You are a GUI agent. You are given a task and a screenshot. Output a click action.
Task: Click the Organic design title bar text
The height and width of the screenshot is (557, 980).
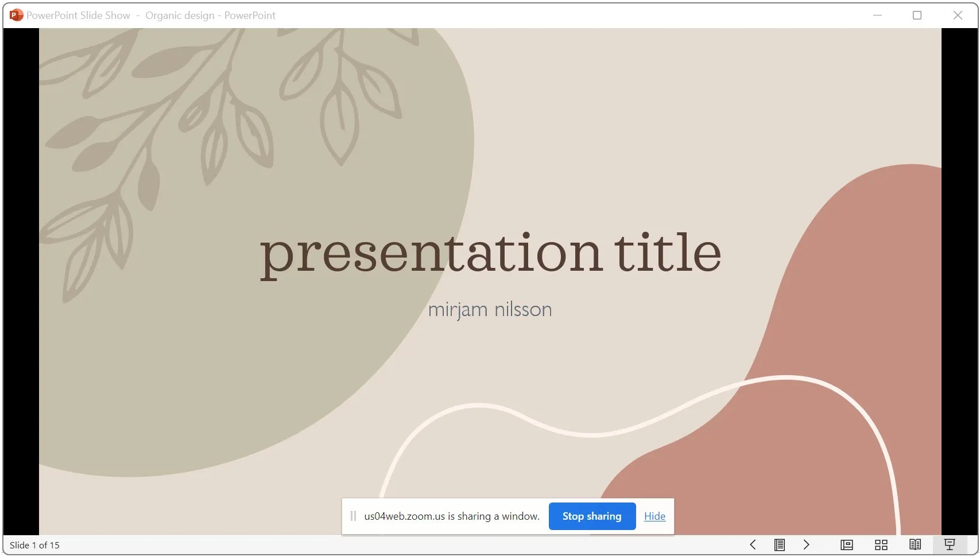click(180, 15)
